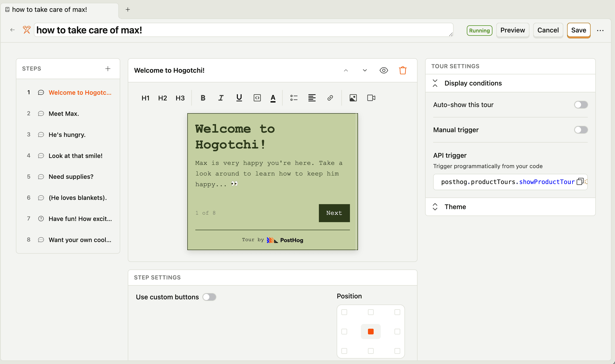Set popup position to top-left in the grid
Image resolution: width=615 pixels, height=364 pixels.
344,312
